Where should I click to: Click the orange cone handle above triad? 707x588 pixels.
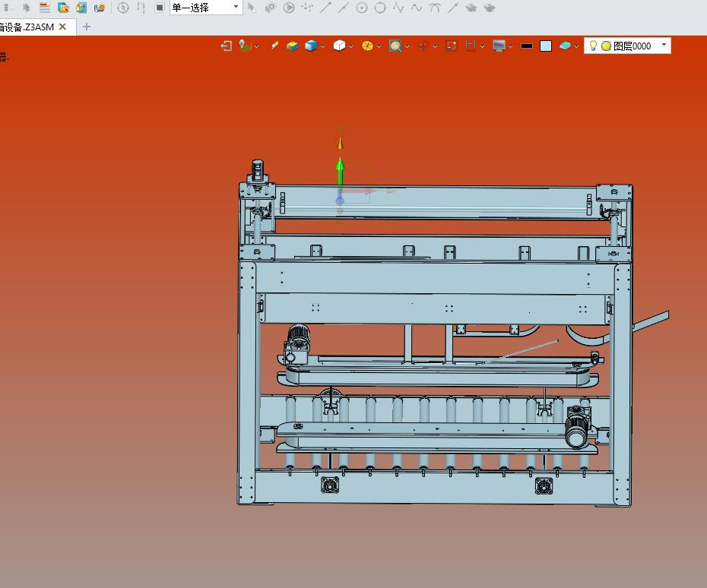pyautogui.click(x=341, y=144)
